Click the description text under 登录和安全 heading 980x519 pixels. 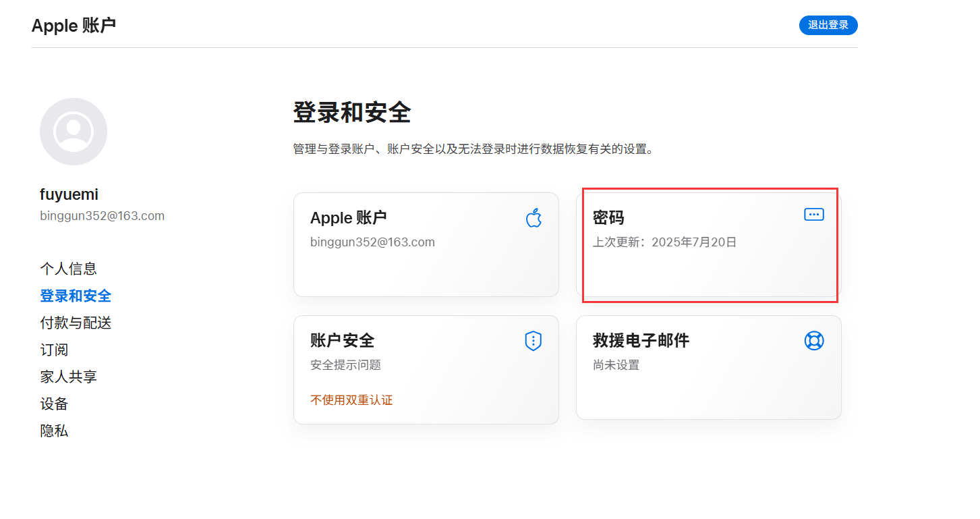pyautogui.click(x=473, y=149)
